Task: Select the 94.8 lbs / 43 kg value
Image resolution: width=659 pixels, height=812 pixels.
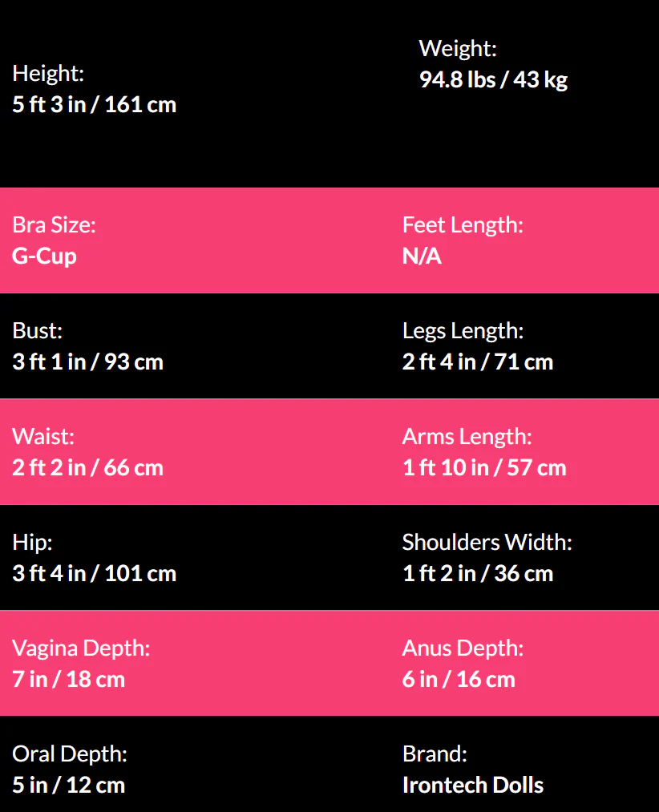Action: click(493, 80)
